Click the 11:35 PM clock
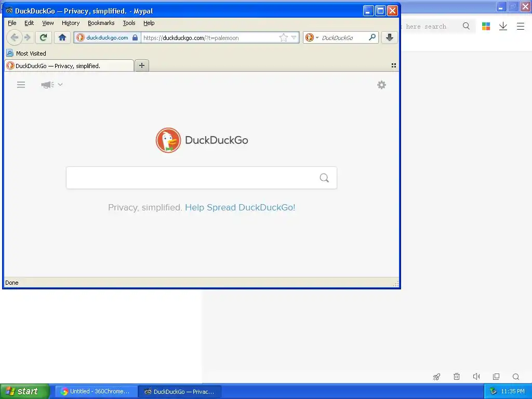532x399 pixels. point(513,391)
